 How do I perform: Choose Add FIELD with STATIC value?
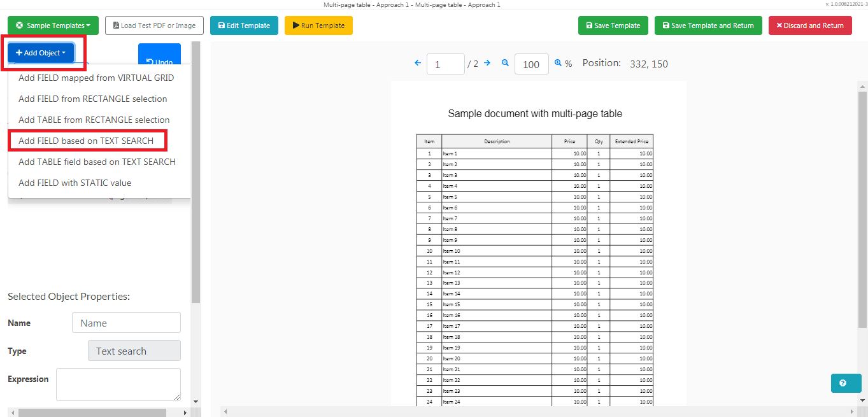(75, 183)
